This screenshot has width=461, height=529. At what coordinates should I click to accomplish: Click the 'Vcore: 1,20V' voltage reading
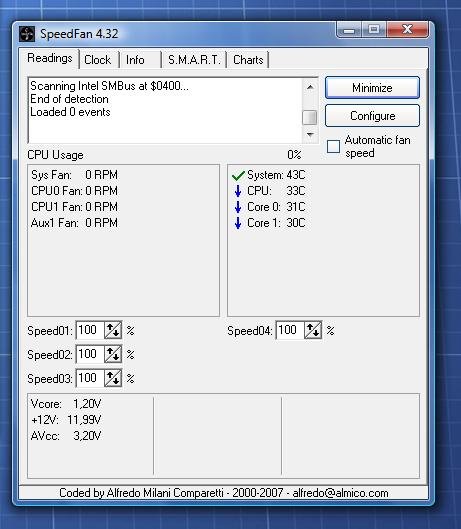pos(66,404)
